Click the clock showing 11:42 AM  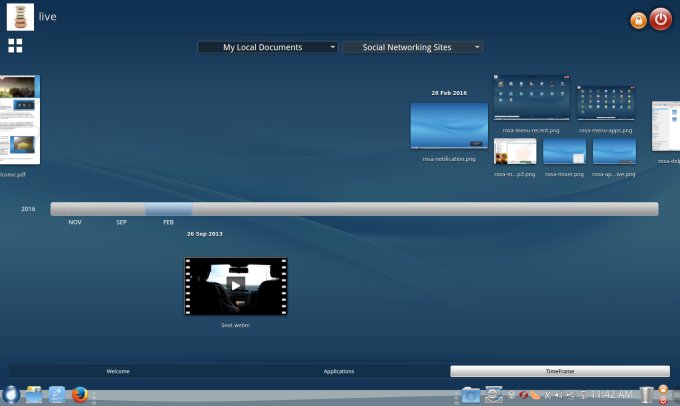pyautogui.click(x=612, y=396)
